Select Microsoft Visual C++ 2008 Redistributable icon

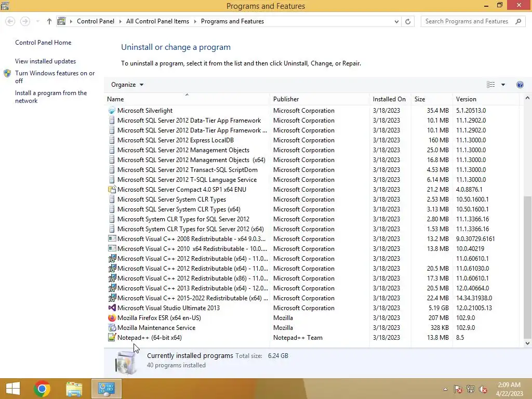coord(112,239)
